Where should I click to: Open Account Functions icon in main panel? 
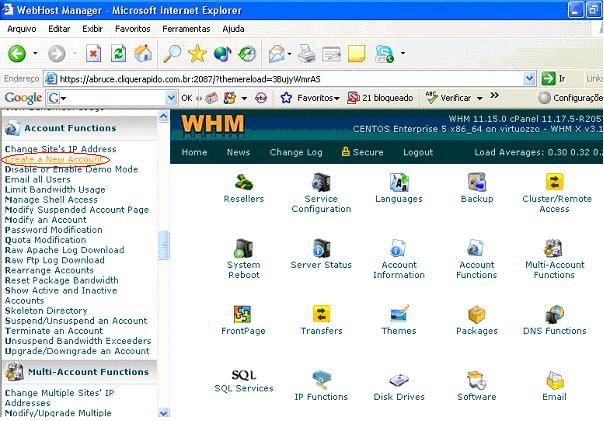[x=477, y=249]
